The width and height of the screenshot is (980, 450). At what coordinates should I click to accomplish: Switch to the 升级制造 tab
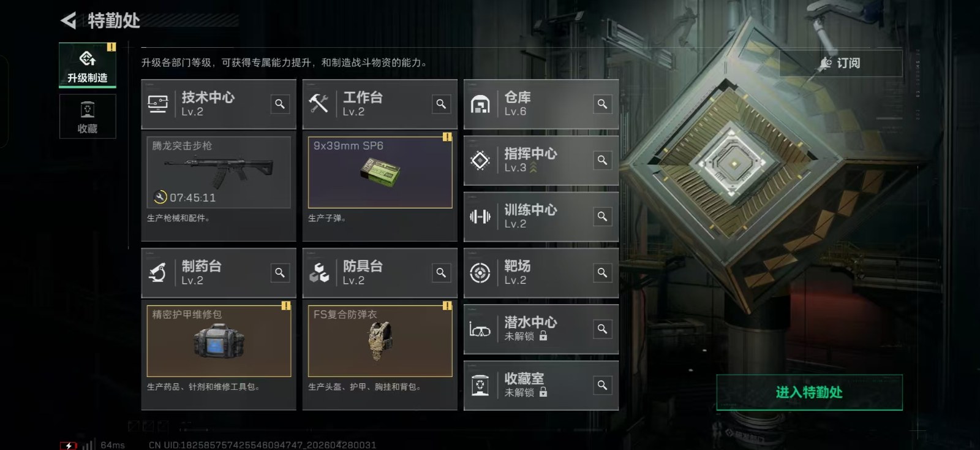[x=88, y=65]
